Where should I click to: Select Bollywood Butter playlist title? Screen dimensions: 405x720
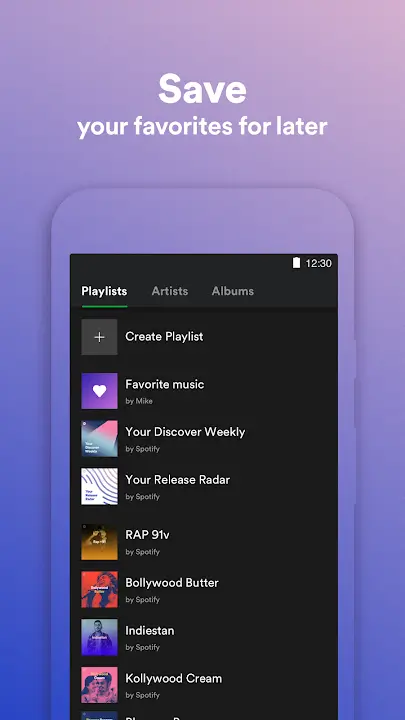[172, 583]
